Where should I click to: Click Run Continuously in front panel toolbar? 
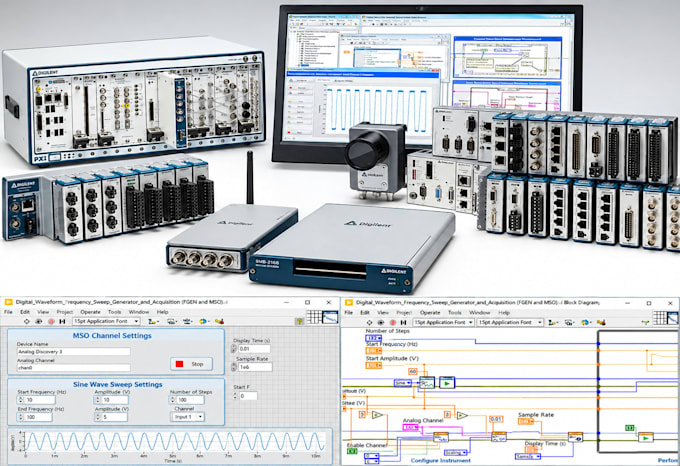39,322
